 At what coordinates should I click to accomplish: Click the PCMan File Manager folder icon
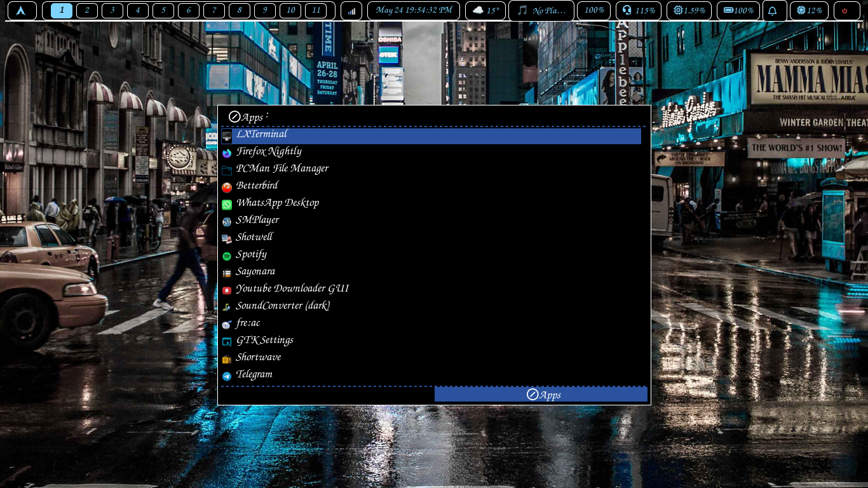[x=227, y=170]
